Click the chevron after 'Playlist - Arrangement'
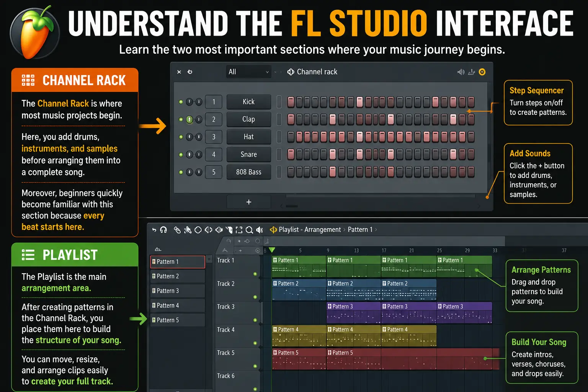588x392 pixels. 345,230
